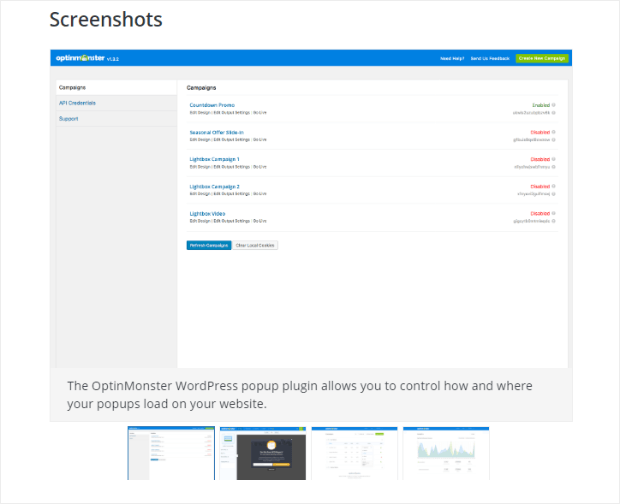Click Go Live under Seasonal Offer Slide-In
This screenshot has width=620, height=504.
click(260, 140)
